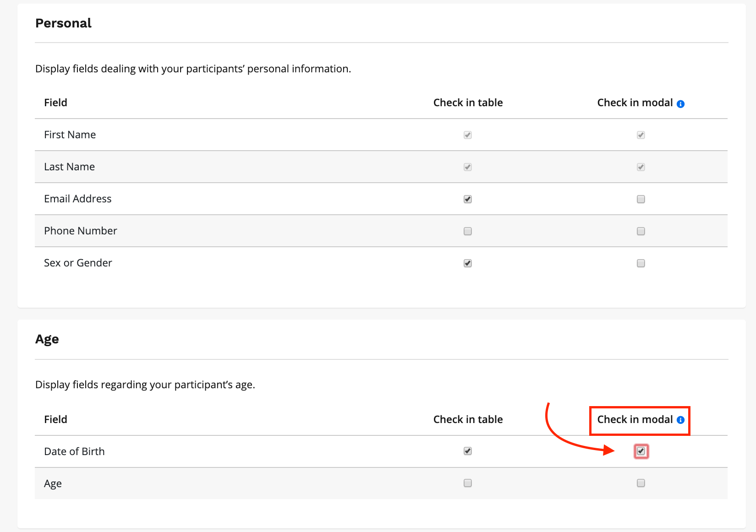Enable Phone Number in Check in table column
The height and width of the screenshot is (532, 756).
pyautogui.click(x=467, y=231)
